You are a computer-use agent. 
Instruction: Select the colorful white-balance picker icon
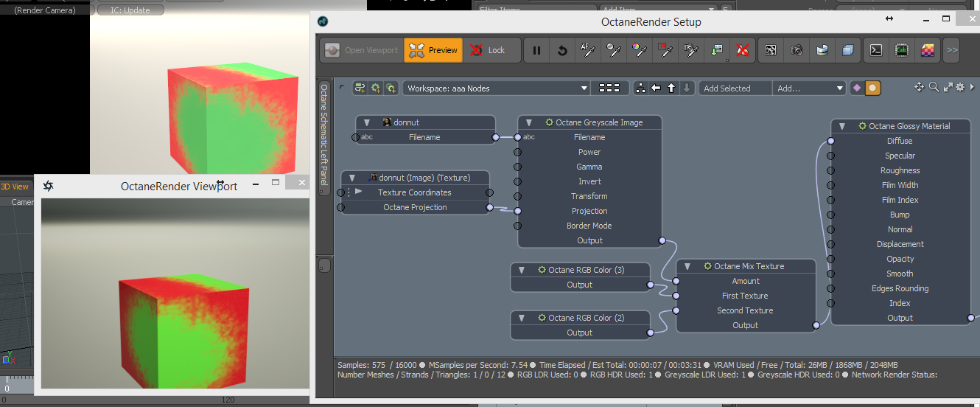point(640,50)
